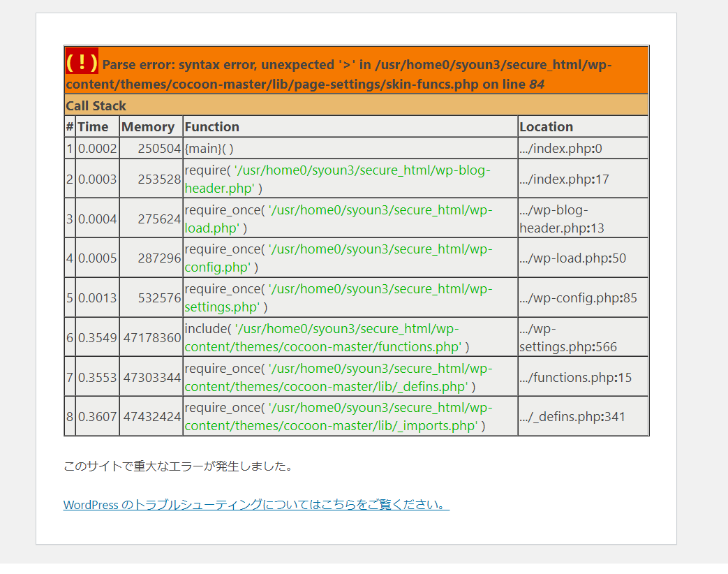Select the lib/_imports.php require_once path

point(339,417)
